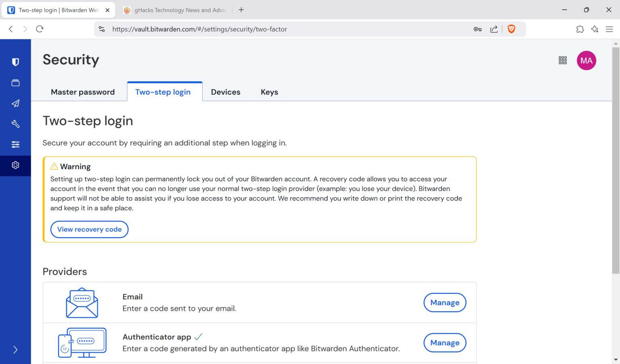Expand the sidebar with the chevron
This screenshot has height=364, width=620.
15,349
